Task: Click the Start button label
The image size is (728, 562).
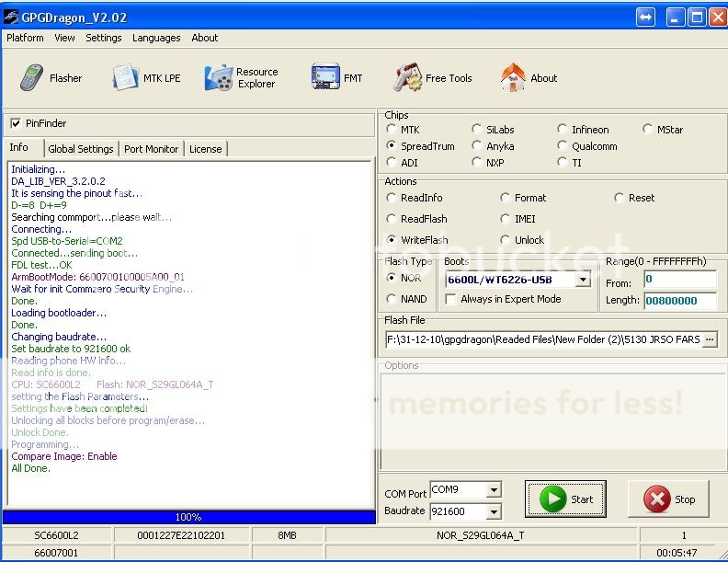Action: [582, 499]
